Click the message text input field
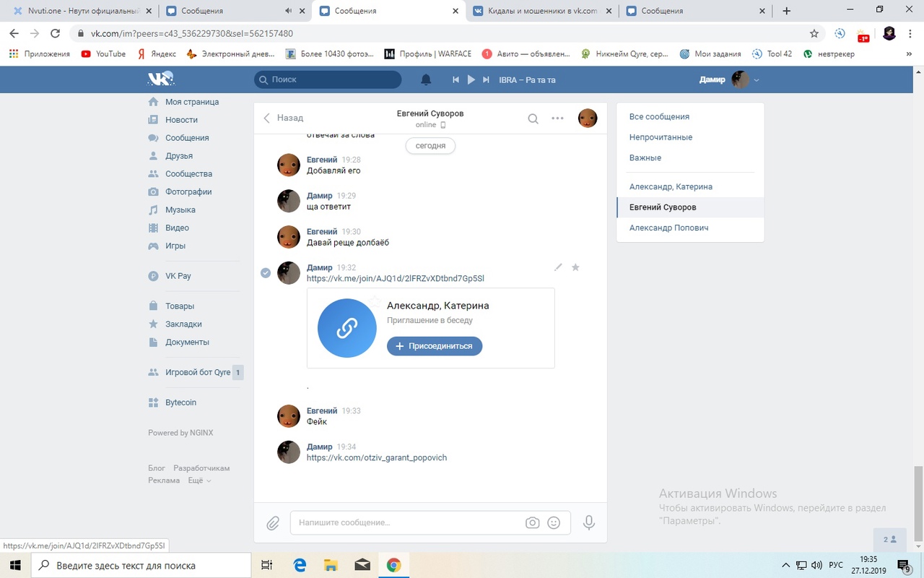This screenshot has width=924, height=578. pyautogui.click(x=408, y=522)
